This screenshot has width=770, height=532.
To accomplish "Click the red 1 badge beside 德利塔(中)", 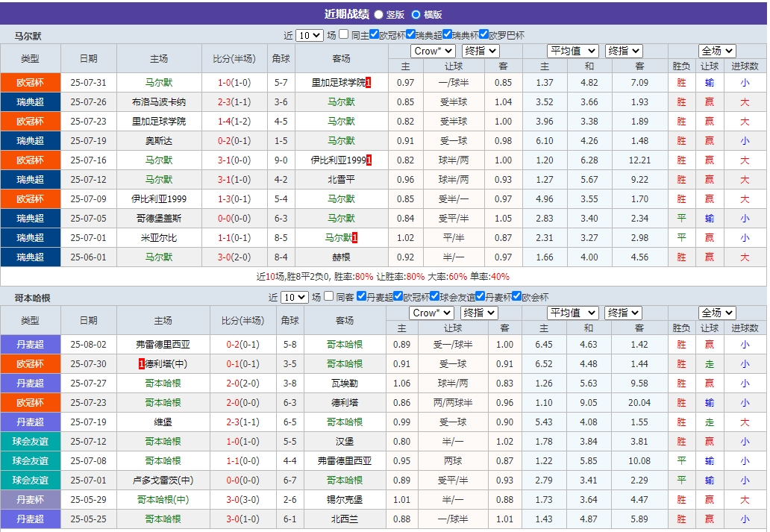I will pos(140,367).
